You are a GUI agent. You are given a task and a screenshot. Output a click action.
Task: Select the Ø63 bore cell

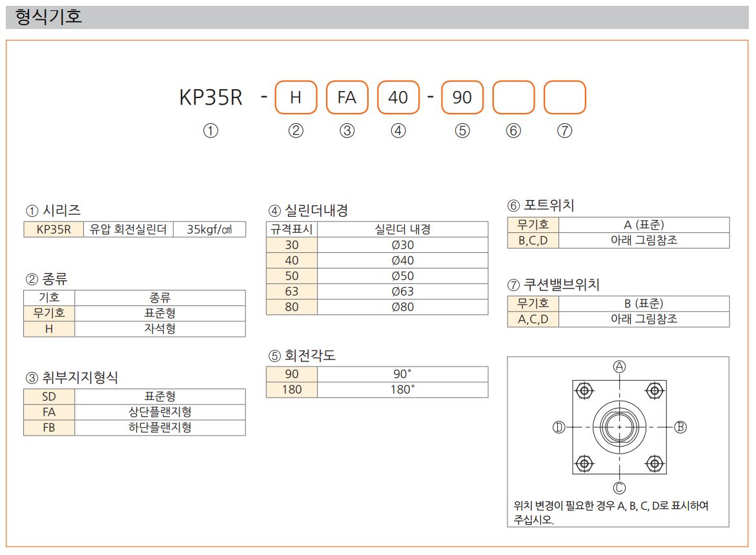[403, 291]
